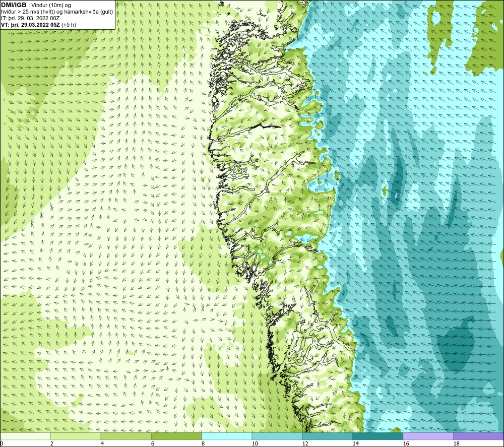The height and width of the screenshot is (447, 504).
Task: Click the 14–16 m/s dark teal legend swatch
Action: pos(377,436)
